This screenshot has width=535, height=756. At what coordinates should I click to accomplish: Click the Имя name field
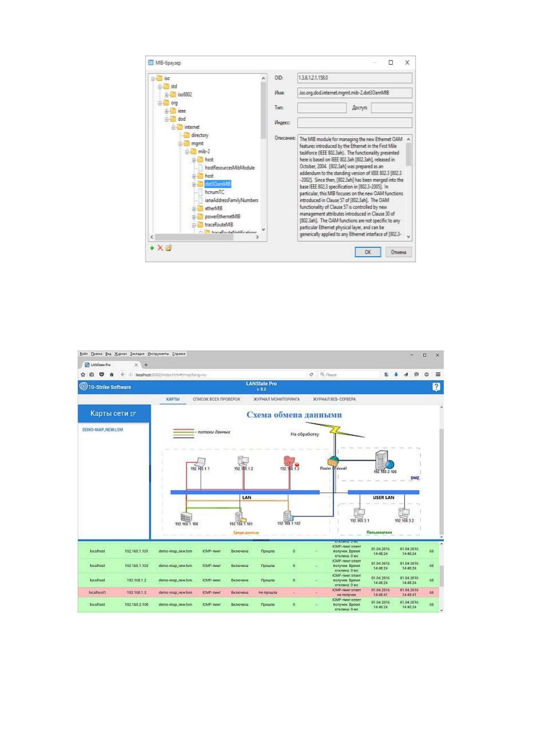pos(354,92)
